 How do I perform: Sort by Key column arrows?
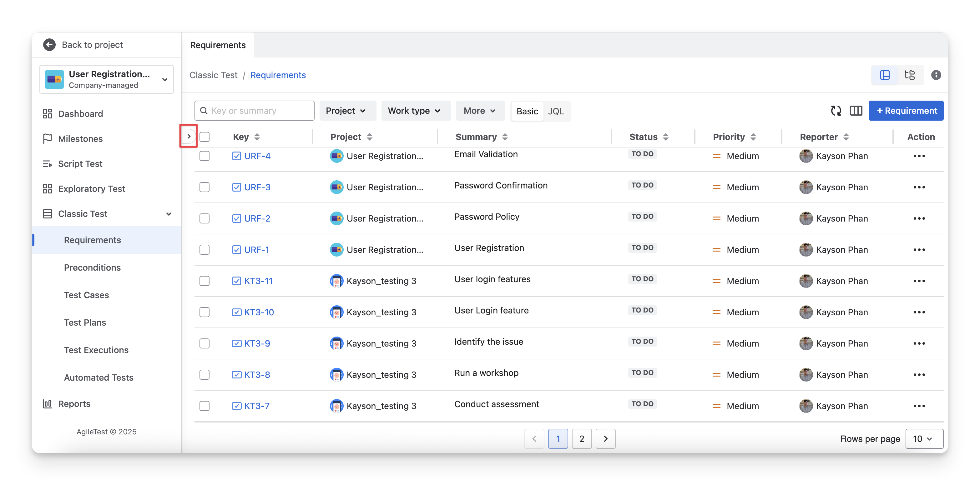coord(257,137)
